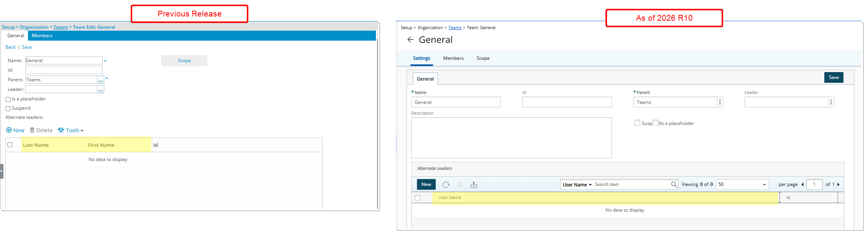Click the Name field in previous release

click(x=64, y=61)
